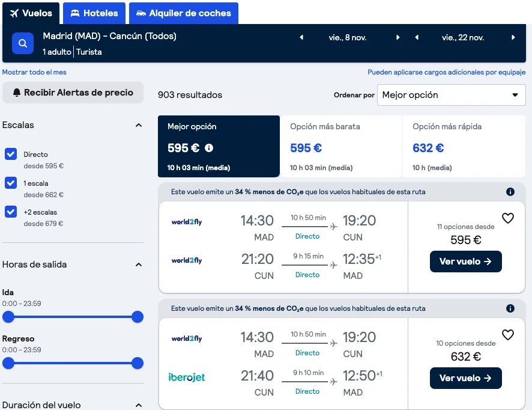Viewport: 532px width, 410px height.
Task: Click Recibir Alertas de precio button
Action: [73, 93]
